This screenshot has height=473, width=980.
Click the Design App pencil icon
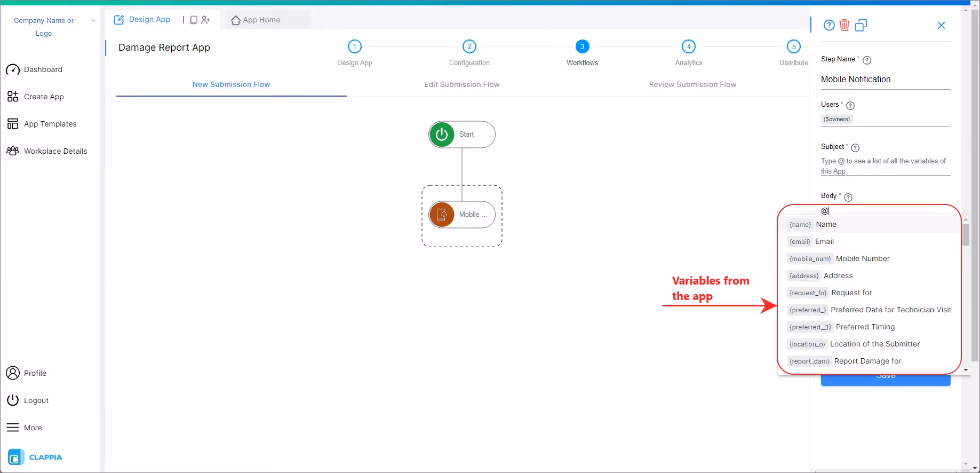pos(119,20)
